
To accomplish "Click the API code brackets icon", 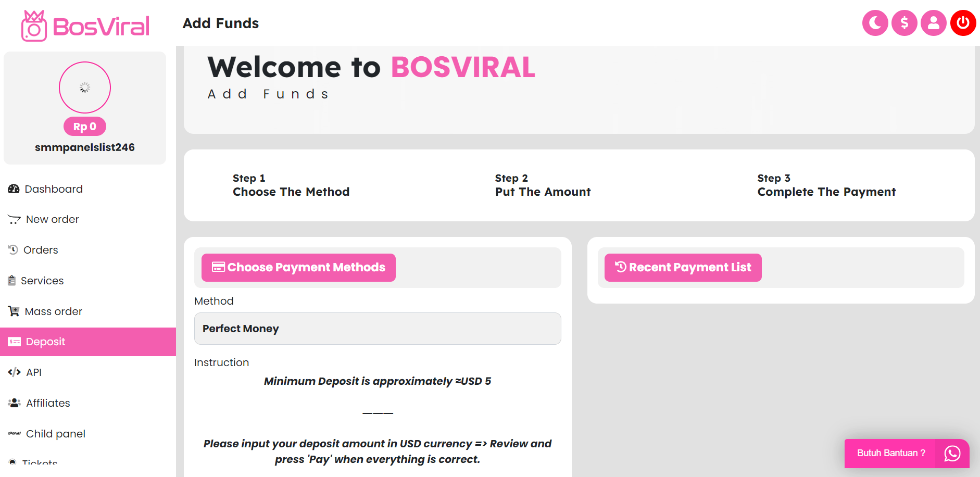I will (x=13, y=372).
